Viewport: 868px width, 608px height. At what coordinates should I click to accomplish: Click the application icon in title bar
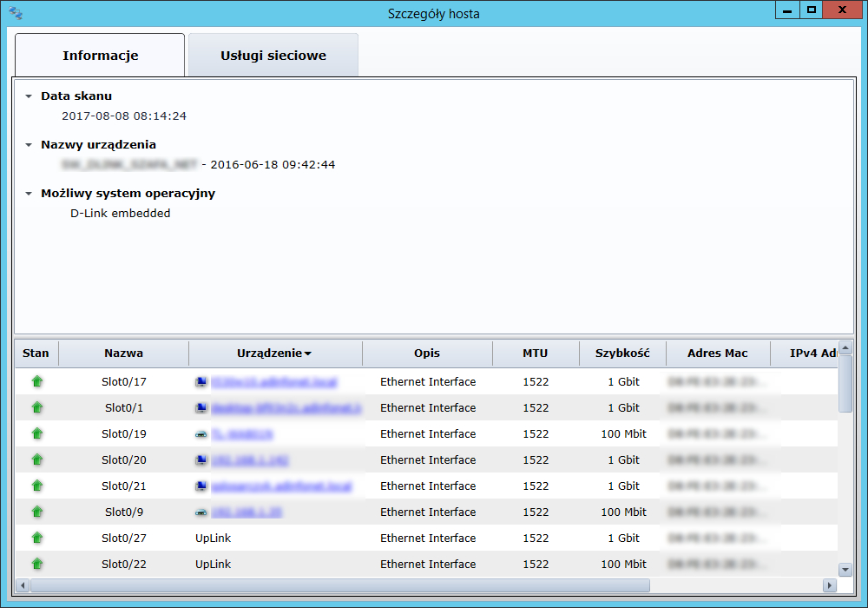tap(16, 13)
